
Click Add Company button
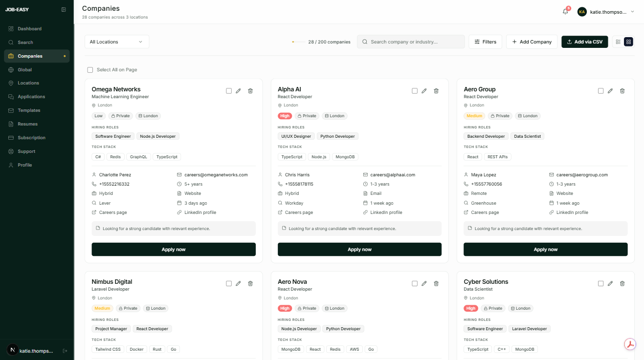[x=532, y=42]
